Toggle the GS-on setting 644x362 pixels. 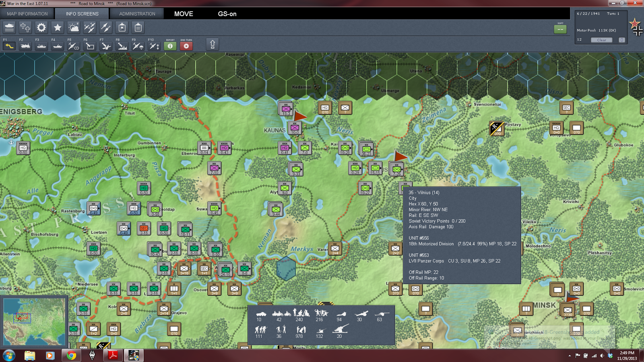227,14
